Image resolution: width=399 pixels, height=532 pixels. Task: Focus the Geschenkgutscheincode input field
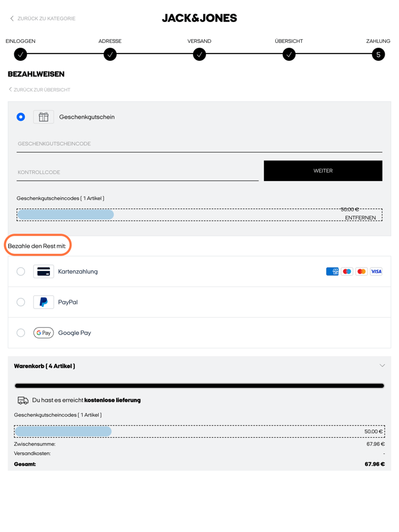(x=199, y=144)
